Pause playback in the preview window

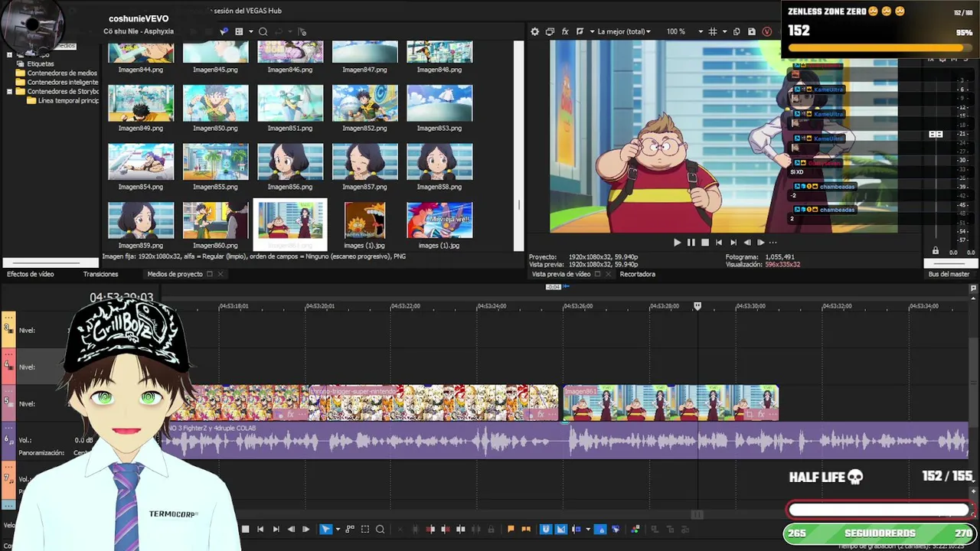tap(691, 243)
